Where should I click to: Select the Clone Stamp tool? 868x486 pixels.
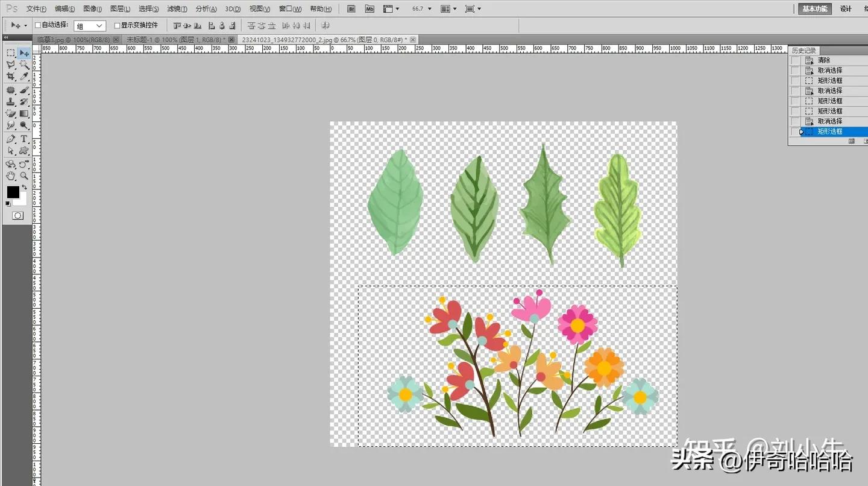10,101
